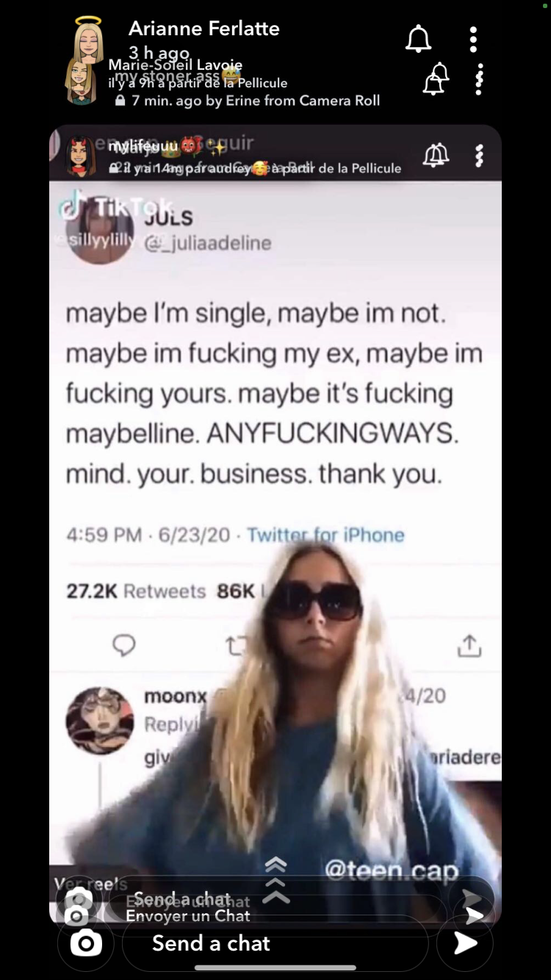Screen dimensions: 551x980
Task: Open the topmost three-dot options menu
Action: pyautogui.click(x=473, y=39)
